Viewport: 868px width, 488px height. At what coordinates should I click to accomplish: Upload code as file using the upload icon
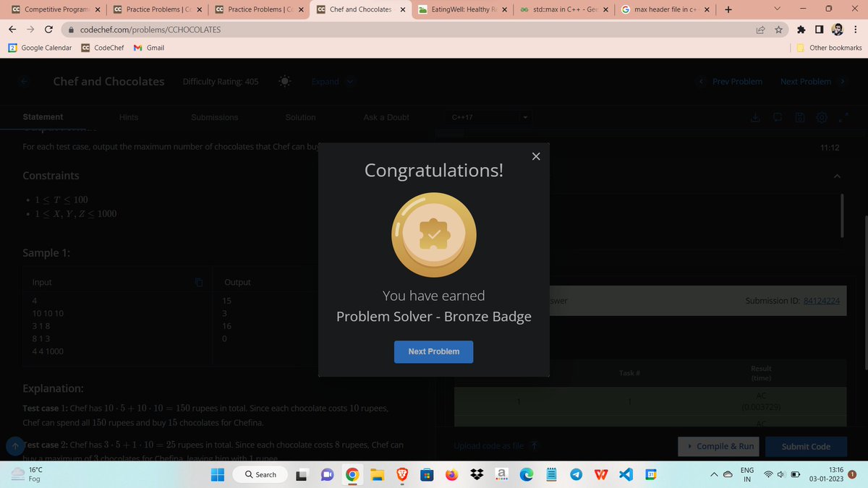534,446
